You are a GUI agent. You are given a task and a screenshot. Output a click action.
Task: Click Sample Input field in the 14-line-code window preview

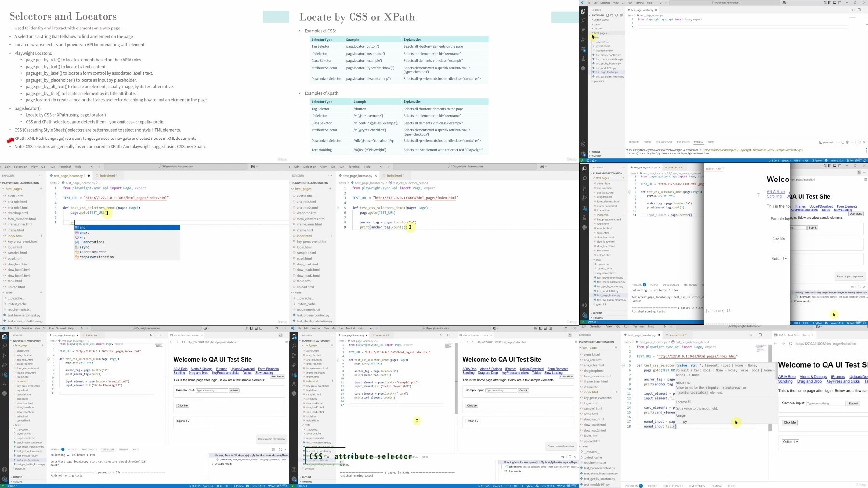coord(212,390)
